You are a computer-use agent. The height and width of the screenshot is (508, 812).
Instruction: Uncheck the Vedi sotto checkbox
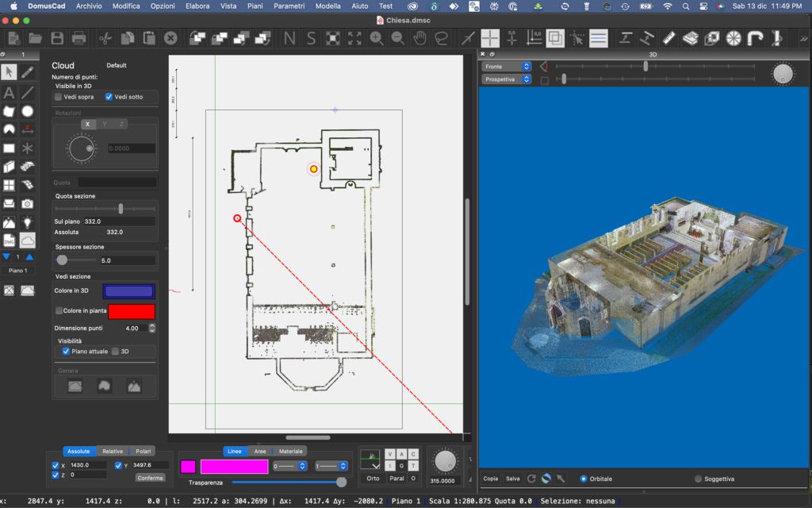point(109,97)
